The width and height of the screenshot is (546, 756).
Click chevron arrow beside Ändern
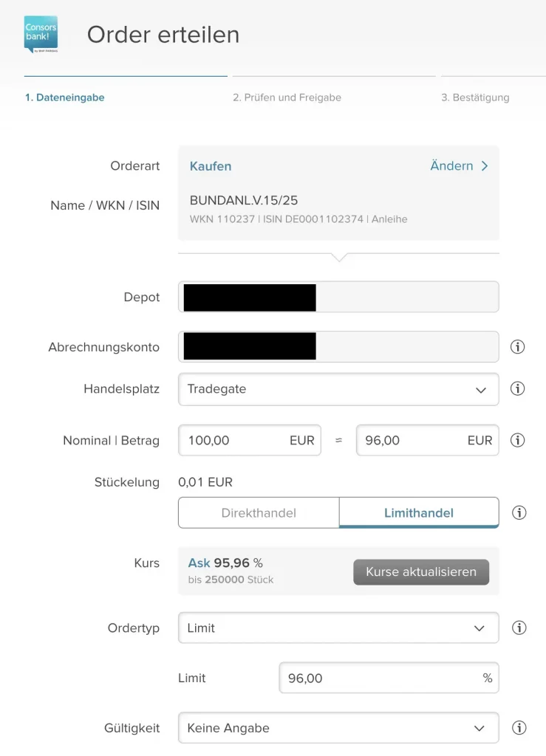coord(485,166)
